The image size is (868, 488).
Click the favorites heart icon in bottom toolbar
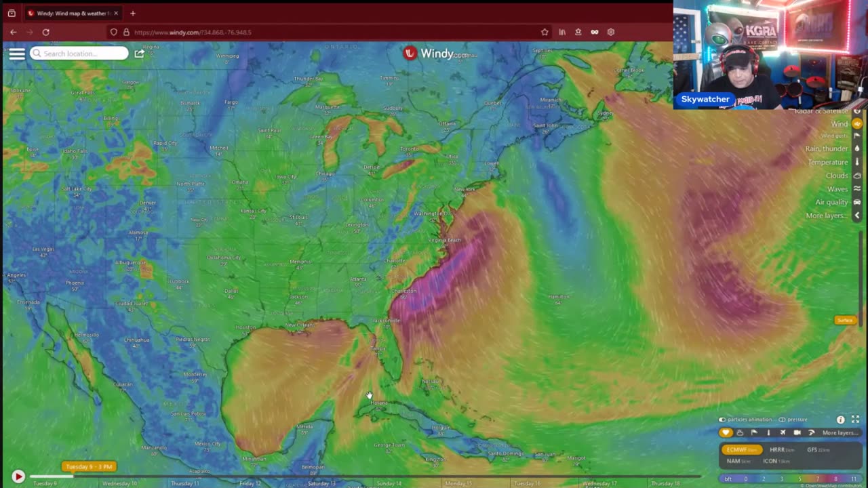(726, 432)
